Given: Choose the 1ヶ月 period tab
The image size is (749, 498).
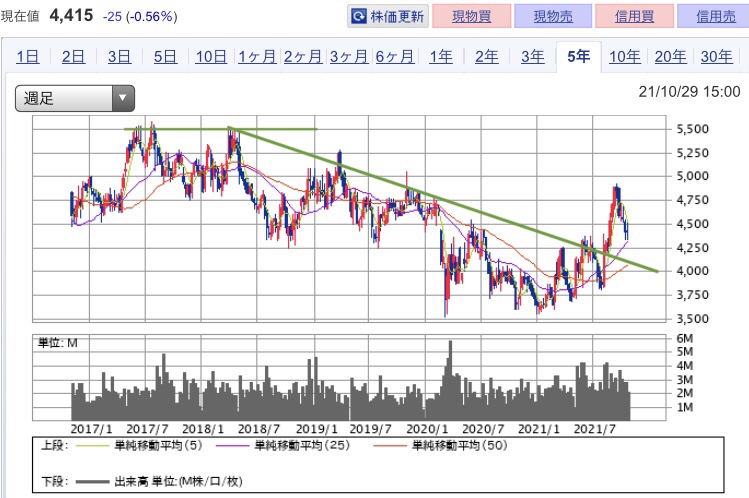Looking at the screenshot, I should click(x=257, y=57).
